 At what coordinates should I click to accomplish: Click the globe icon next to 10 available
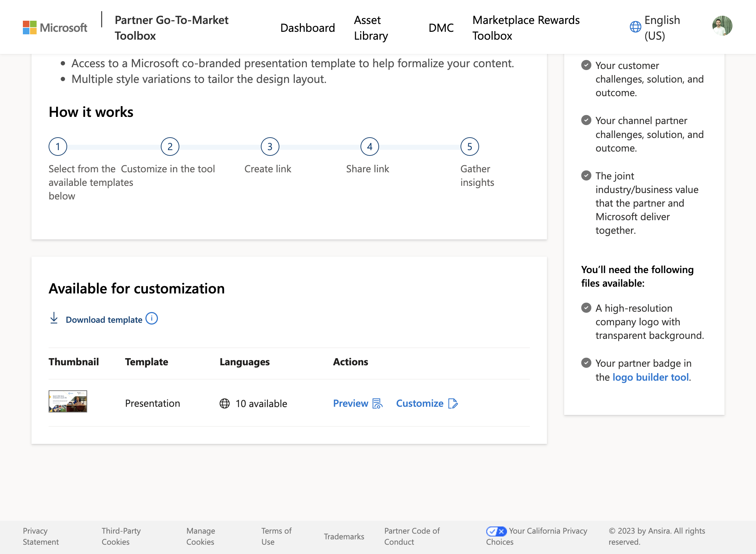coord(225,404)
